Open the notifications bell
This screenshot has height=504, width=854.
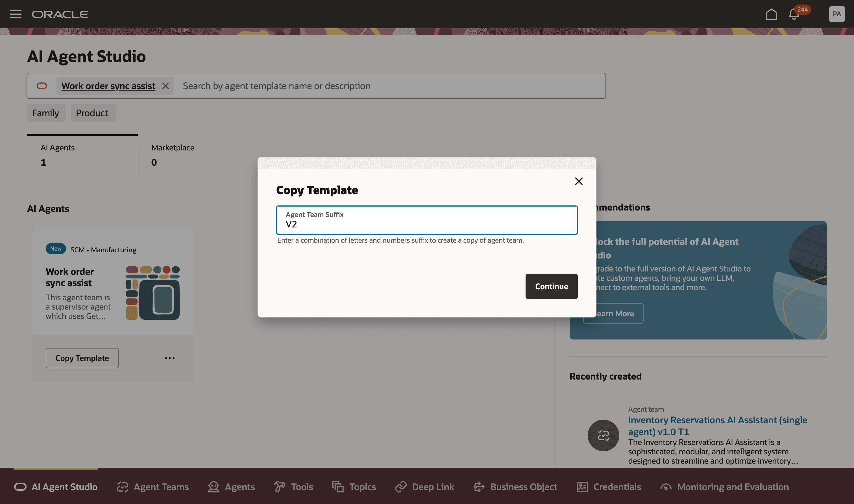point(793,14)
